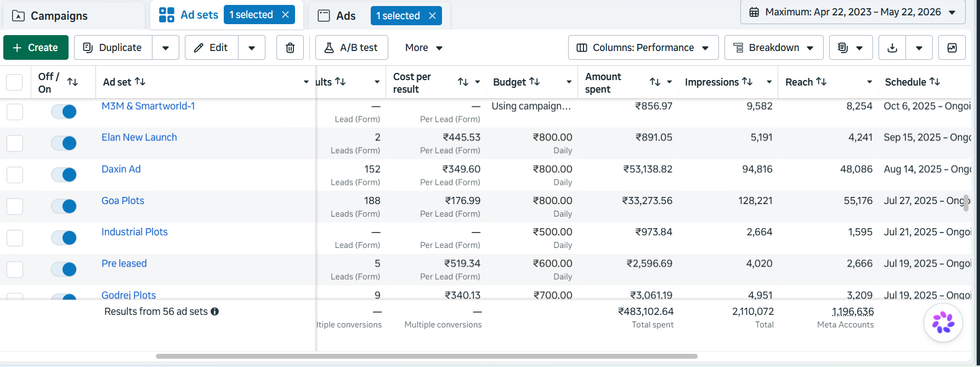This screenshot has height=367, width=980.
Task: Open the Ad set column options caret
Action: click(306, 82)
